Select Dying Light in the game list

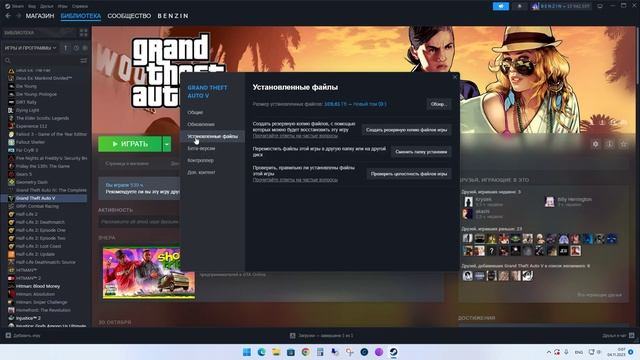pos(27,110)
